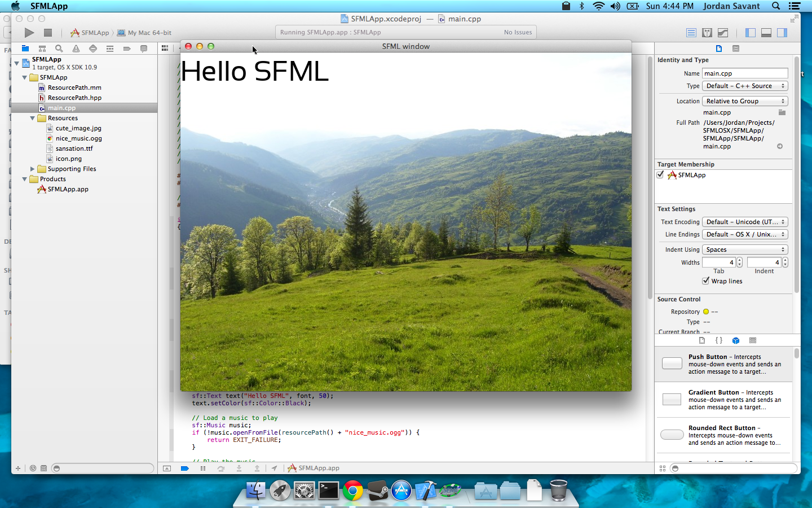Screen dimensions: 812x508
Task: Open the Symbol navigator icon
Action: [x=42, y=49]
